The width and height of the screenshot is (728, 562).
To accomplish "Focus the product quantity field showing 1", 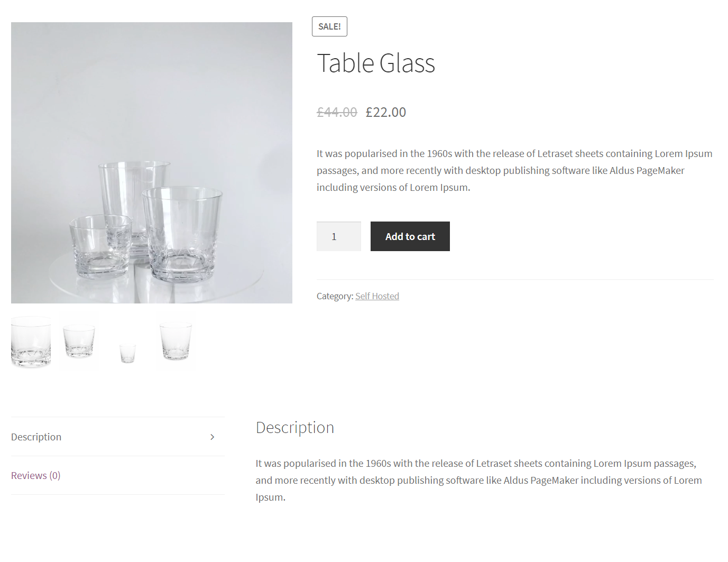I will click(x=338, y=236).
